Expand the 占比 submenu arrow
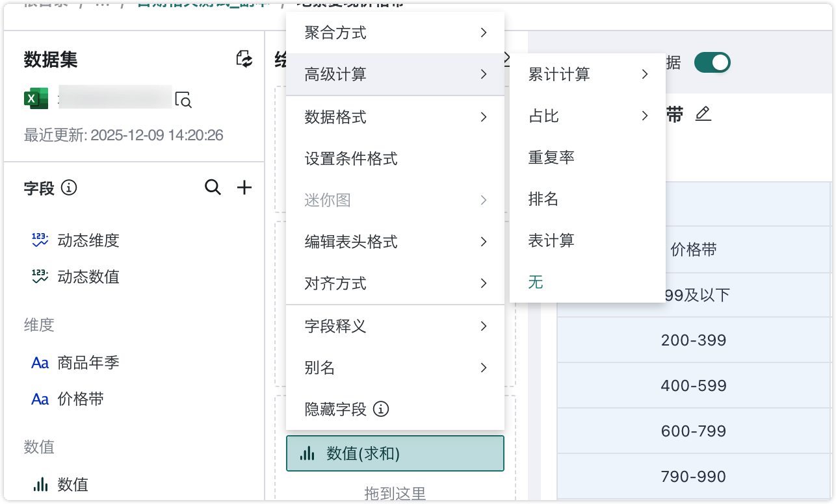This screenshot has height=504, width=836. coord(645,116)
